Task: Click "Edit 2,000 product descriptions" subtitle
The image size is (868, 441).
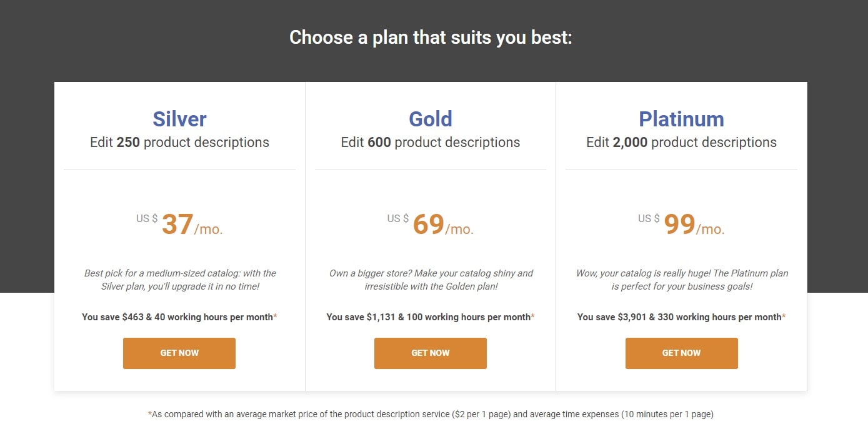Action: (x=681, y=143)
